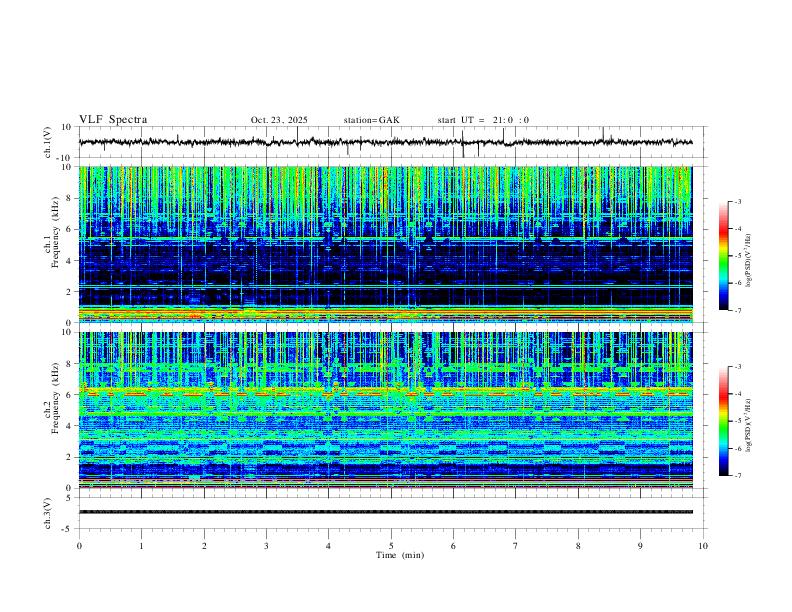Click the red 6 kHz band in ch.2 spectrogram
Image resolution: width=792 pixels, height=612 pixels.
(385, 393)
